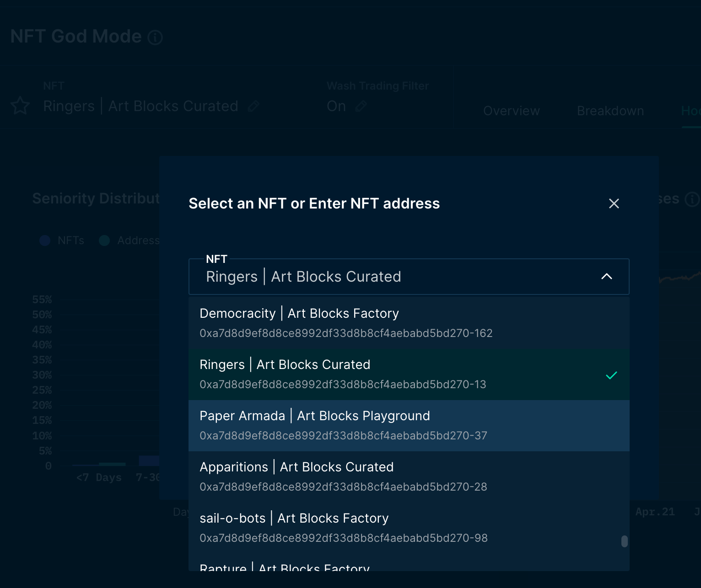Click the background Ringers | Art Blocks Curated title

pos(140,106)
